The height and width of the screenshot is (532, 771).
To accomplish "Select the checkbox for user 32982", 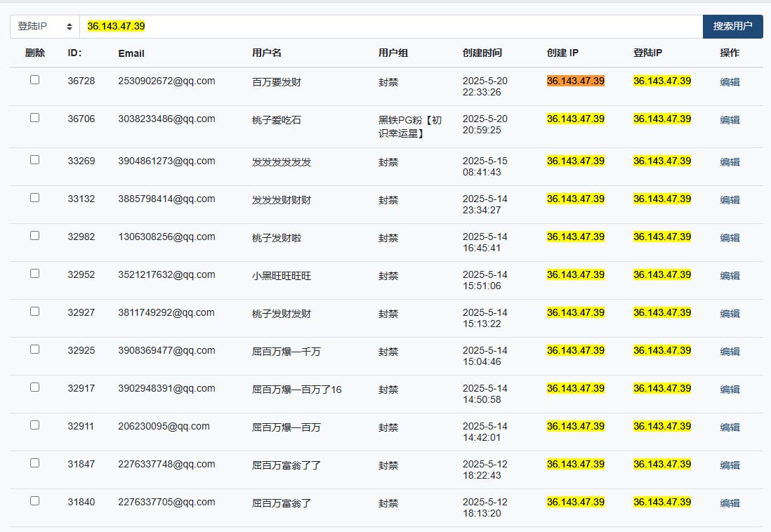I will pos(34,236).
